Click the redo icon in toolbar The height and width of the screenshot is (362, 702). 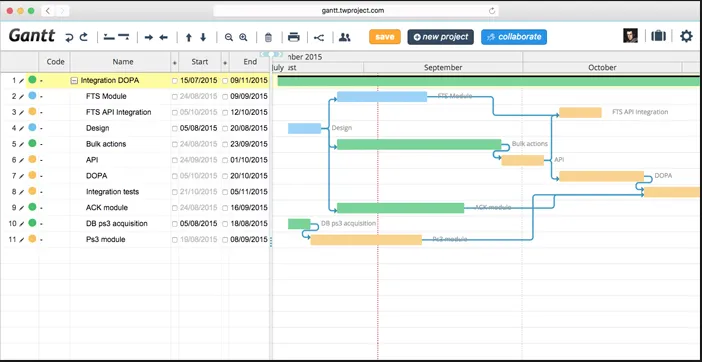pos(84,38)
